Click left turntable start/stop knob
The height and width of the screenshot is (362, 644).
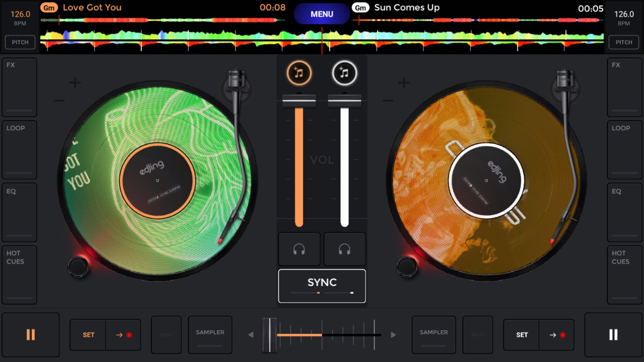(78, 267)
